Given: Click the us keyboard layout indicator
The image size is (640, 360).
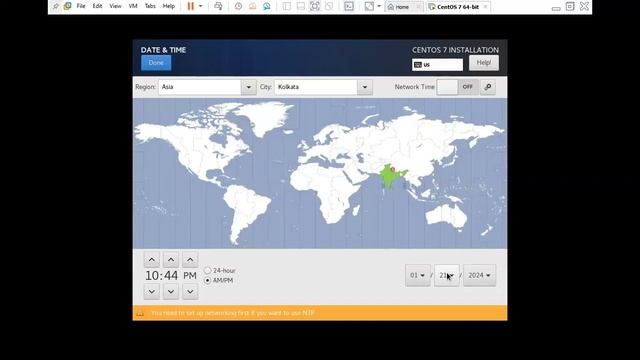Looking at the screenshot, I should tap(437, 64).
